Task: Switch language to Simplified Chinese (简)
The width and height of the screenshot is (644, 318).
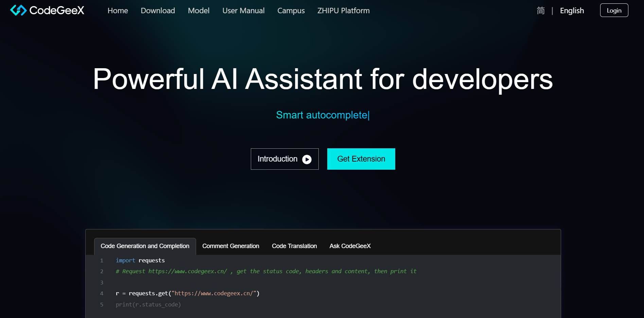Action: pos(541,11)
